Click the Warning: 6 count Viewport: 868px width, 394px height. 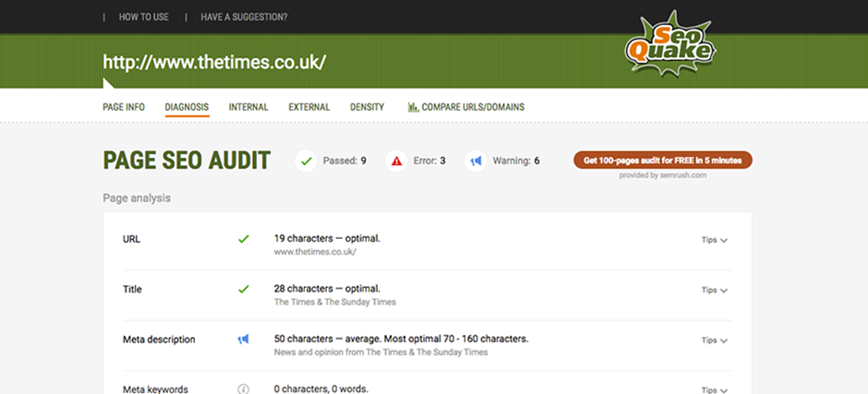tap(516, 161)
